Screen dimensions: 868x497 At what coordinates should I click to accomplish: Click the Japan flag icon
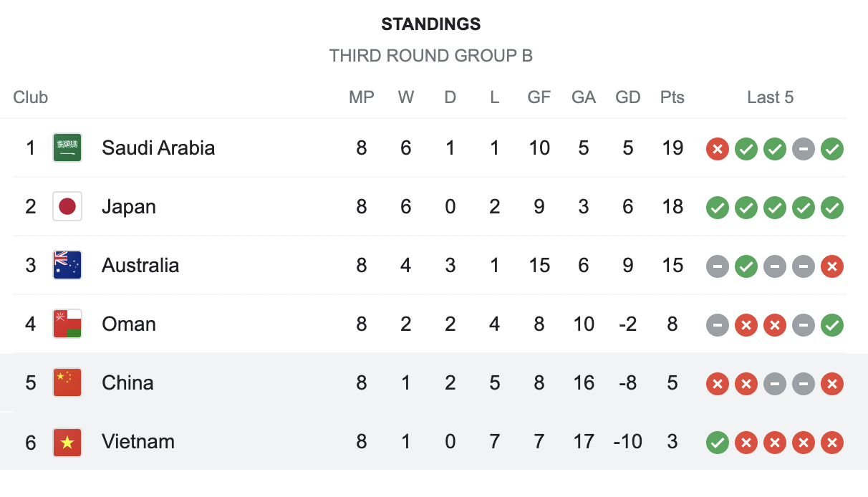[x=67, y=207]
